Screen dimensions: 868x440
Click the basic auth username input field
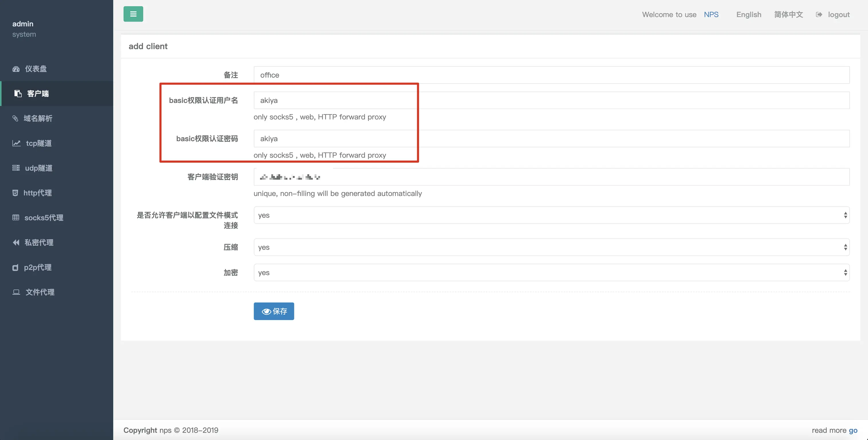[x=551, y=100]
